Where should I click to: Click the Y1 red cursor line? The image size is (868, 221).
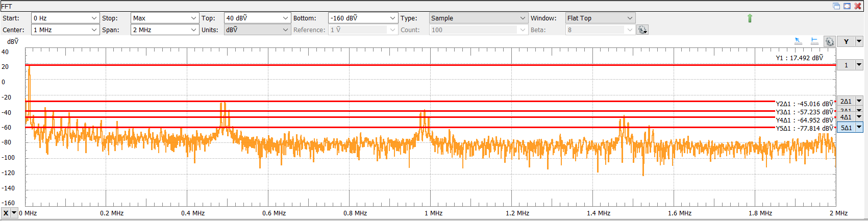pos(408,65)
